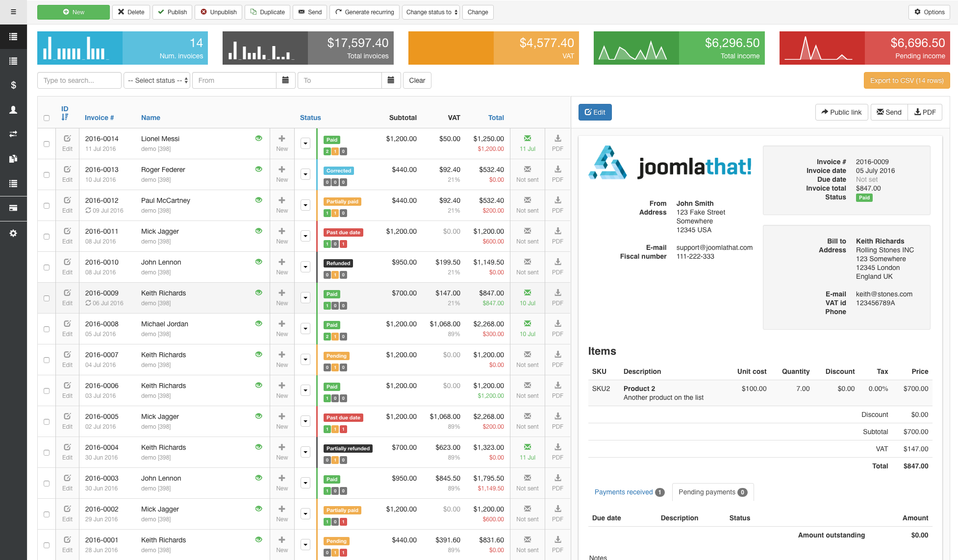Expand row dropdown for invoice 2016-0013
The width and height of the screenshot is (958, 560).
click(305, 174)
